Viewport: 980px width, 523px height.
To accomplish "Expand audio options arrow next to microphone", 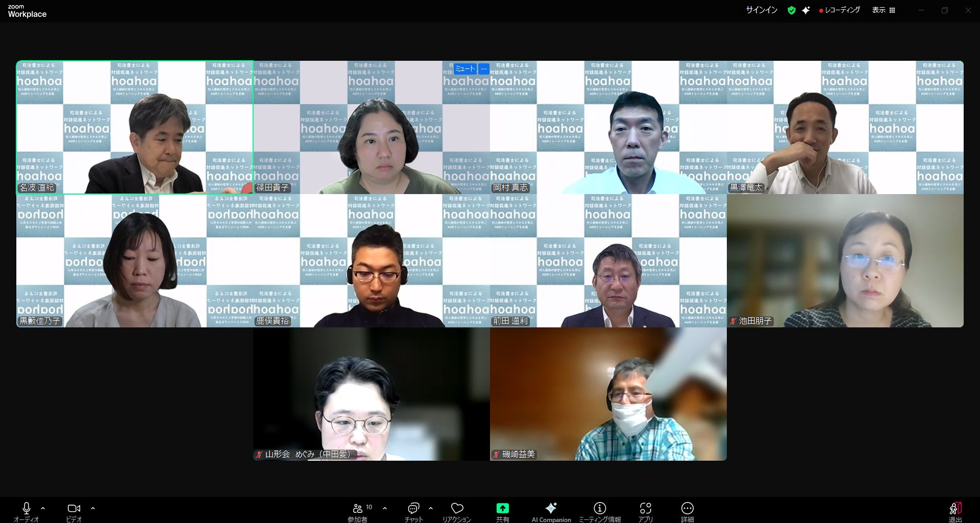I will click(43, 508).
